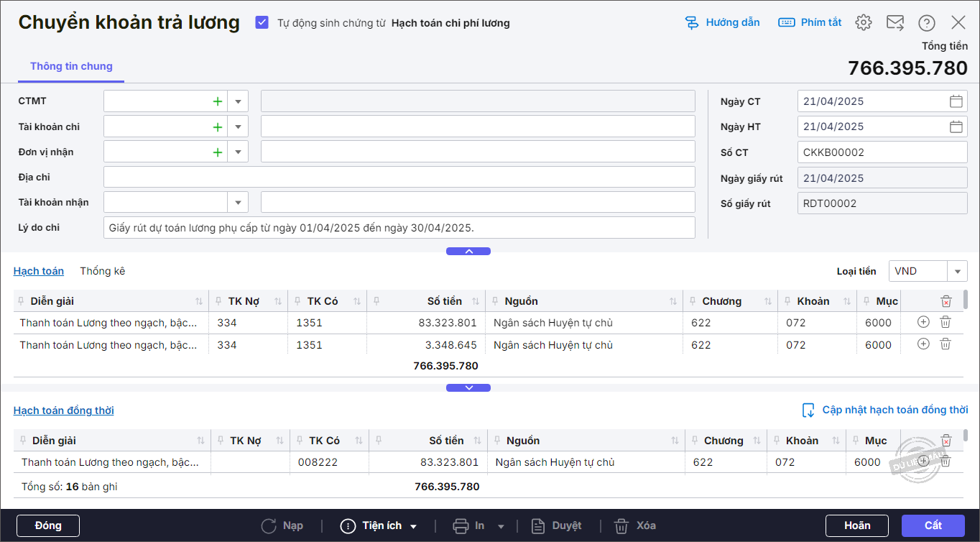Click the mail feedback icon
Viewport: 980px width, 542px height.
click(x=895, y=23)
